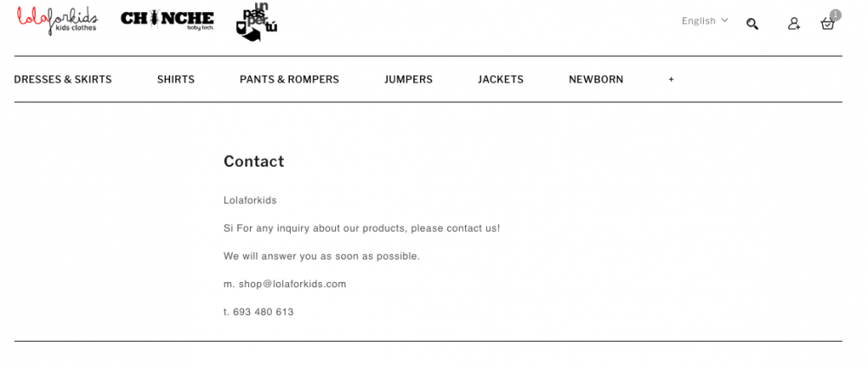Go to the Shirts category
The width and height of the screenshot is (868, 368).
[x=175, y=79]
